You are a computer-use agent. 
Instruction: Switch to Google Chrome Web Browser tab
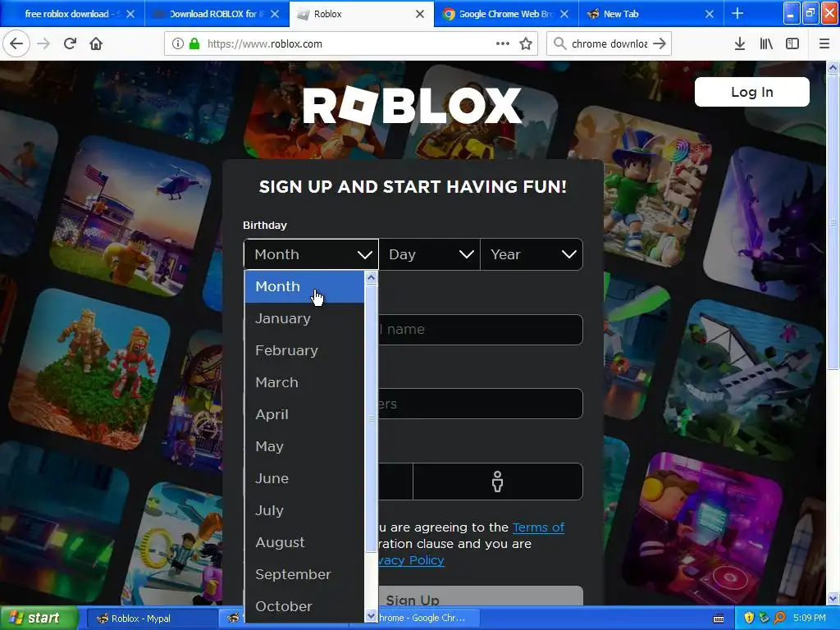tap(506, 14)
